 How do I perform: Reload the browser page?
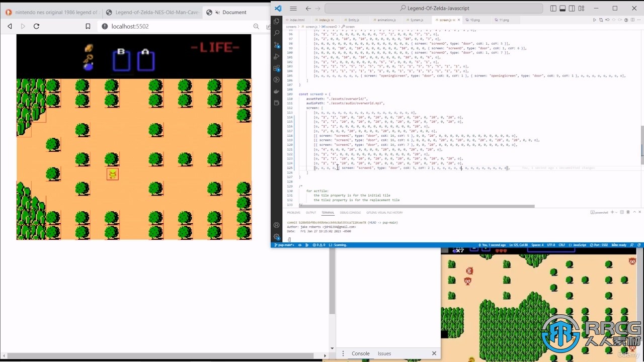click(x=36, y=26)
